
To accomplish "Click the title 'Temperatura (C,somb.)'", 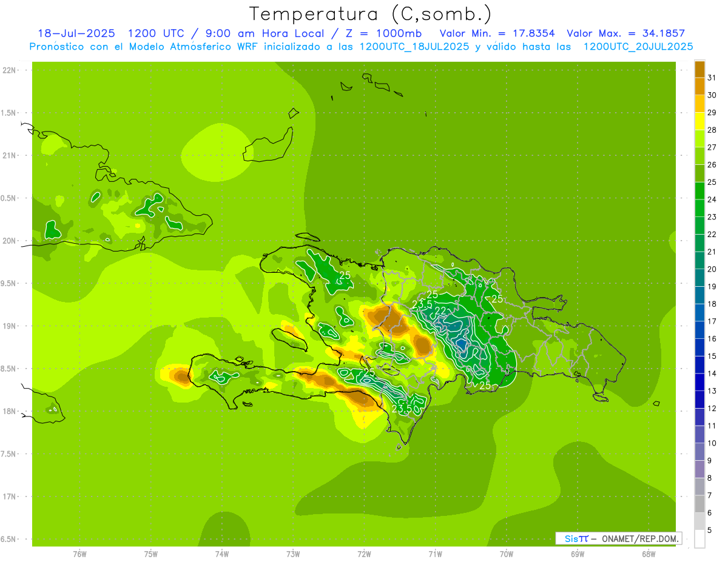I will tap(369, 13).
